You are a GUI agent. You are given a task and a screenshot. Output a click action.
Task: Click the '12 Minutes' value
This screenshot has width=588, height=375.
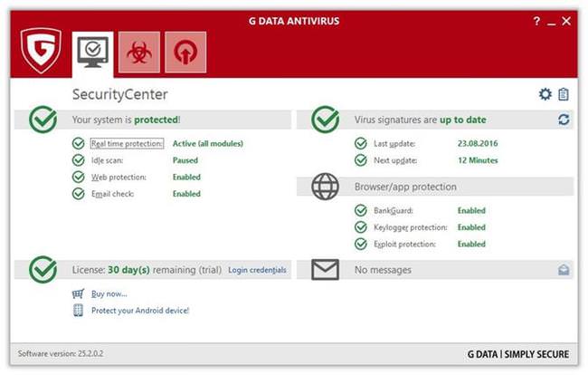[x=478, y=160]
